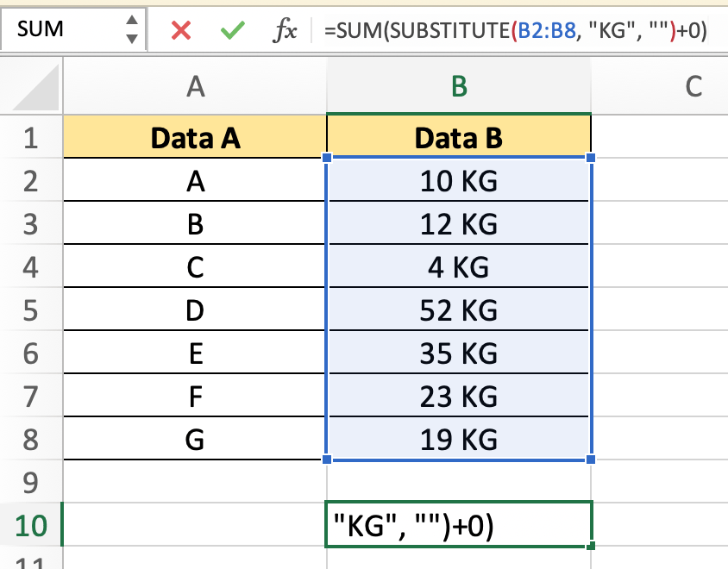The width and height of the screenshot is (728, 569).
Task: Click the active cell B10 being edited
Action: [459, 526]
